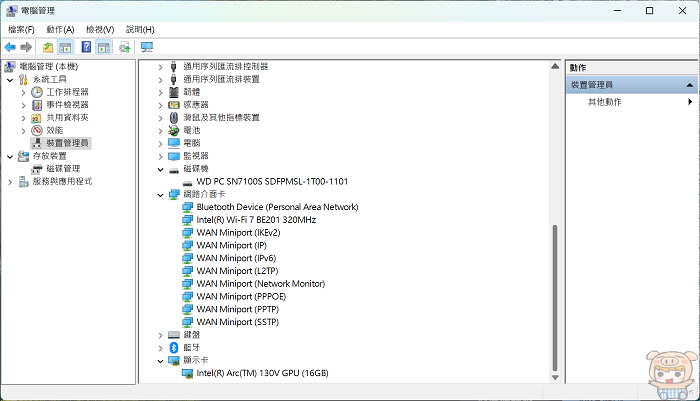The width and height of the screenshot is (700, 401).
Task: Click the Update driver toolbar icon
Action: pos(125,47)
